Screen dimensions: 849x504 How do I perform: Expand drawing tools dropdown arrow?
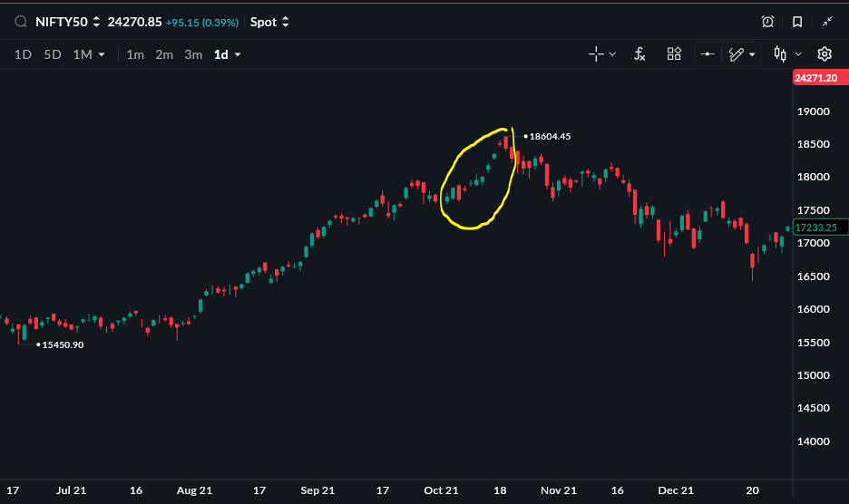pos(752,54)
